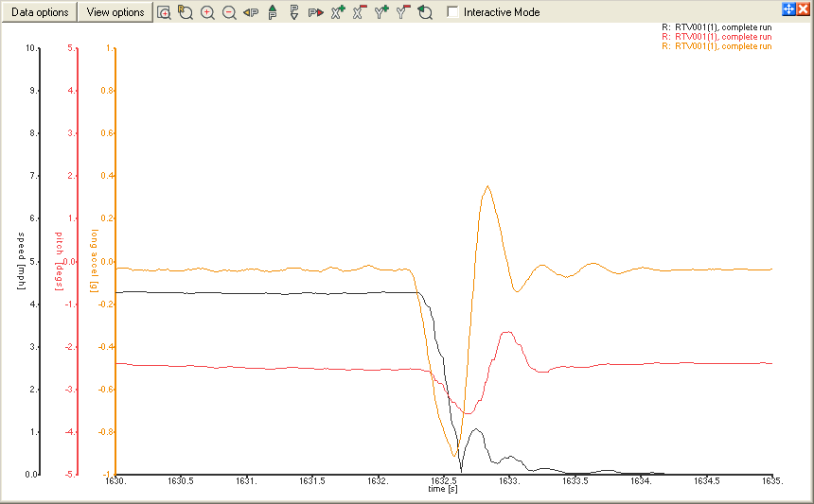This screenshot has width=814, height=504.
Task: Click the Y-axis zoom in icon
Action: (381, 12)
